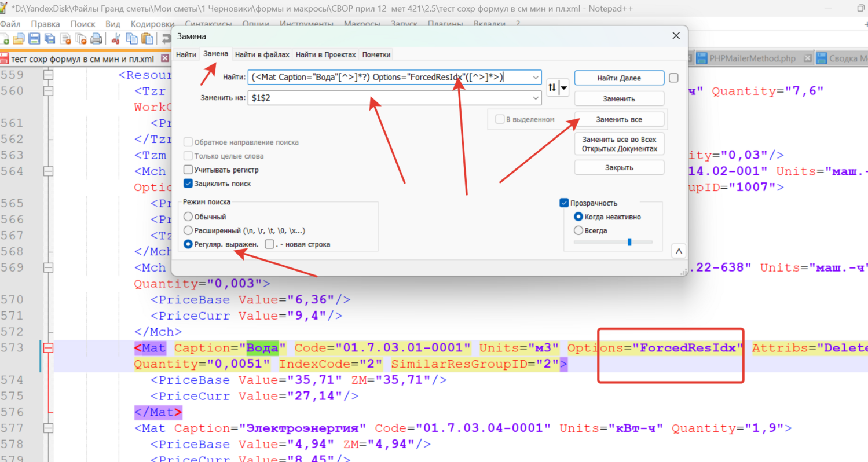Switch to the Найти в файлах tab
Screen dimensions: 868x462
262,54
